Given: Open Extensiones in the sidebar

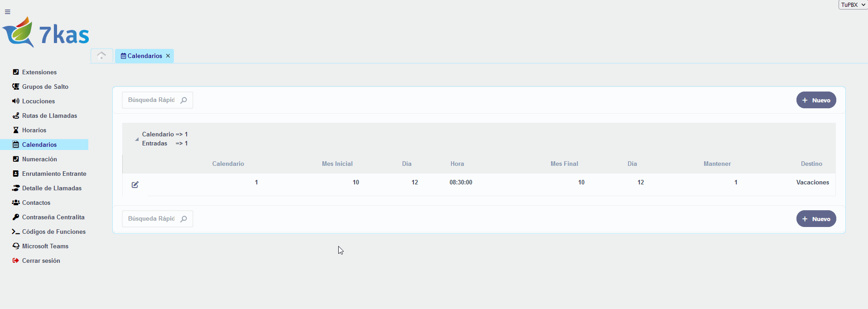Looking at the screenshot, I should pos(39,72).
